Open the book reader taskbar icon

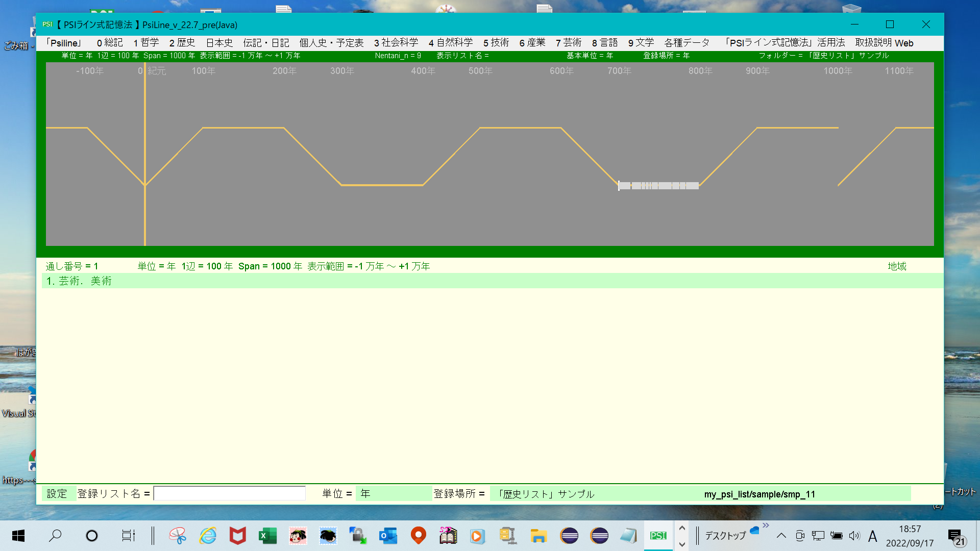pos(448,536)
